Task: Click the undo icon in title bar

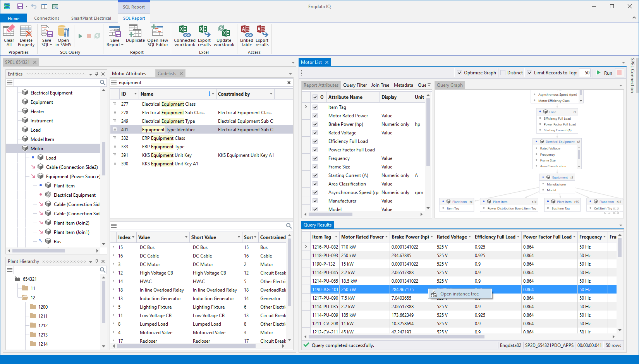Action: [x=34, y=6]
